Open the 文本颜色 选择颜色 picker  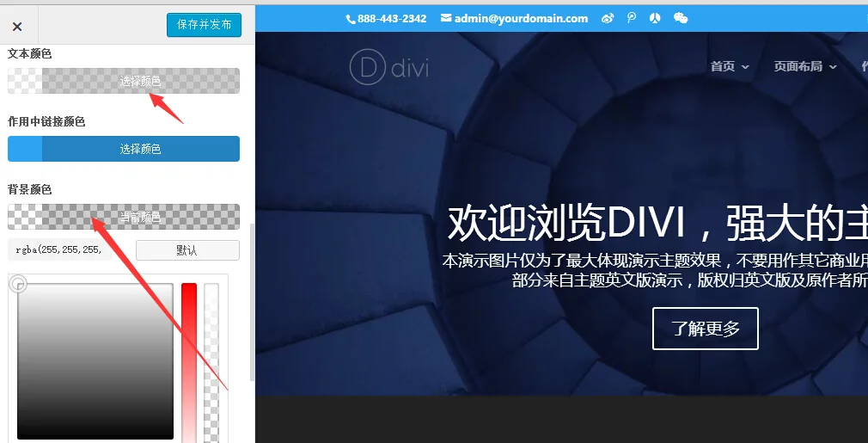124,81
